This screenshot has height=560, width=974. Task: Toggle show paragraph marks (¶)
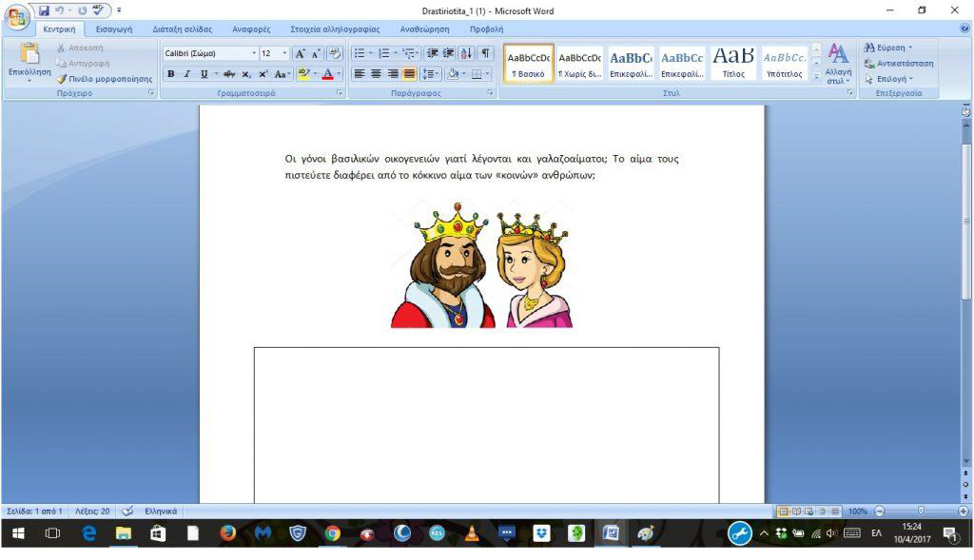point(485,53)
